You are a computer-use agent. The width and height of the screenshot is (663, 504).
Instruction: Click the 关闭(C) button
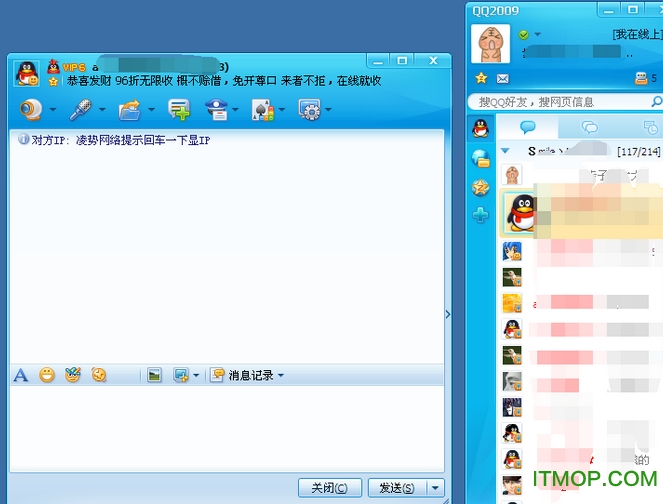tap(330, 488)
